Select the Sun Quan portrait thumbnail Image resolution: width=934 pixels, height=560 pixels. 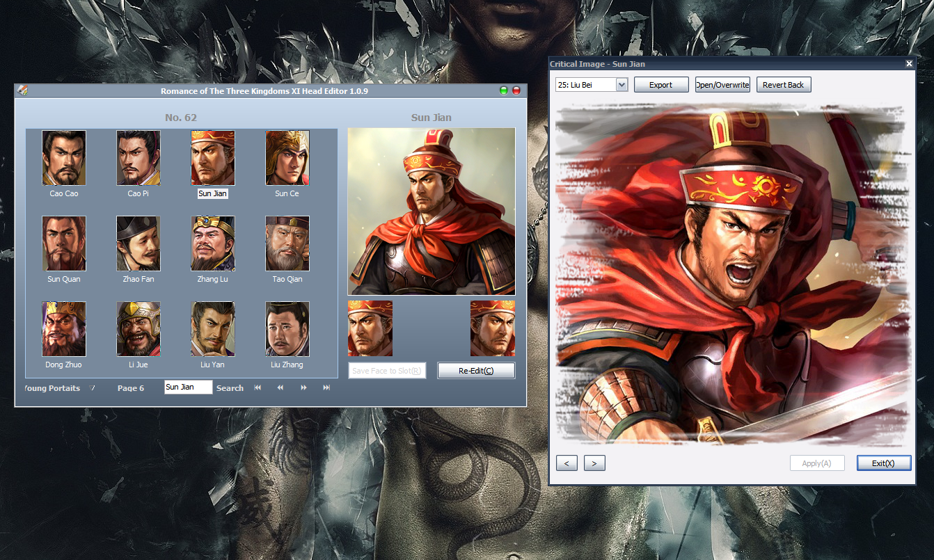pyautogui.click(x=64, y=243)
